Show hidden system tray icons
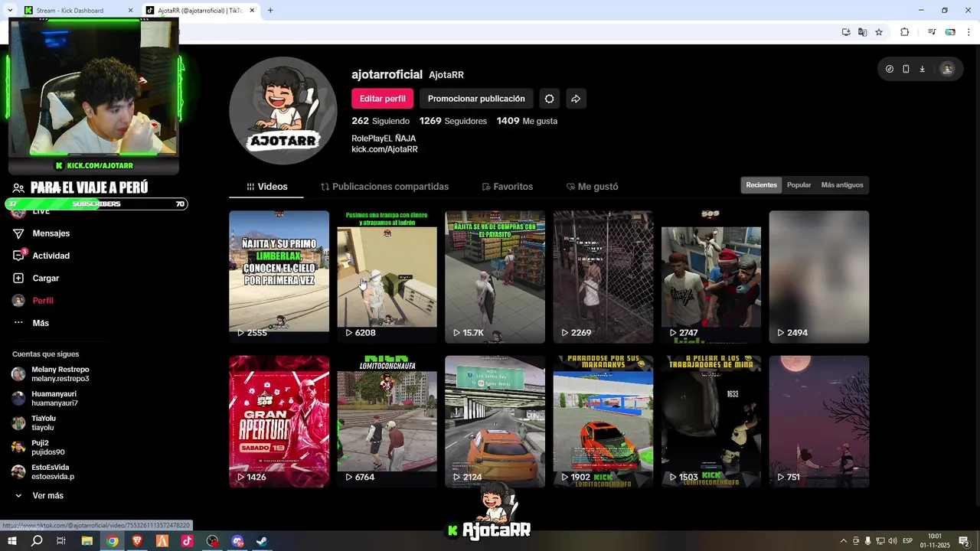This screenshot has height=551, width=980. coord(844,541)
